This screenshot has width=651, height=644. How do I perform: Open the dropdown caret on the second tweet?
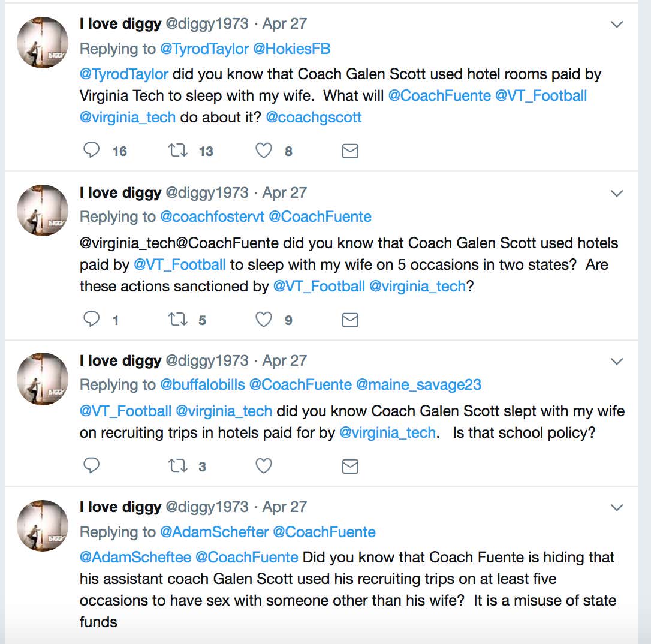click(x=617, y=193)
